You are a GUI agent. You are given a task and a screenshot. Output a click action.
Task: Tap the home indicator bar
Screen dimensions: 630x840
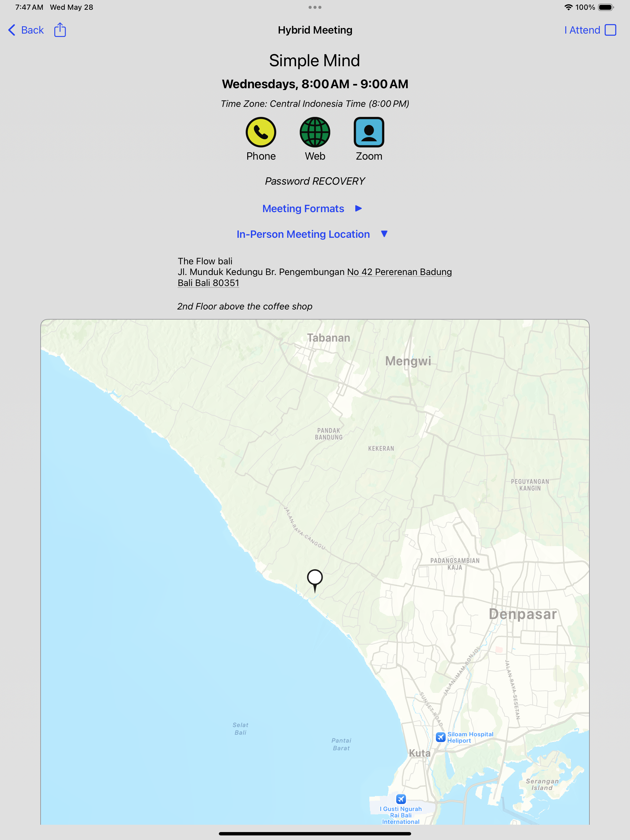point(315,834)
